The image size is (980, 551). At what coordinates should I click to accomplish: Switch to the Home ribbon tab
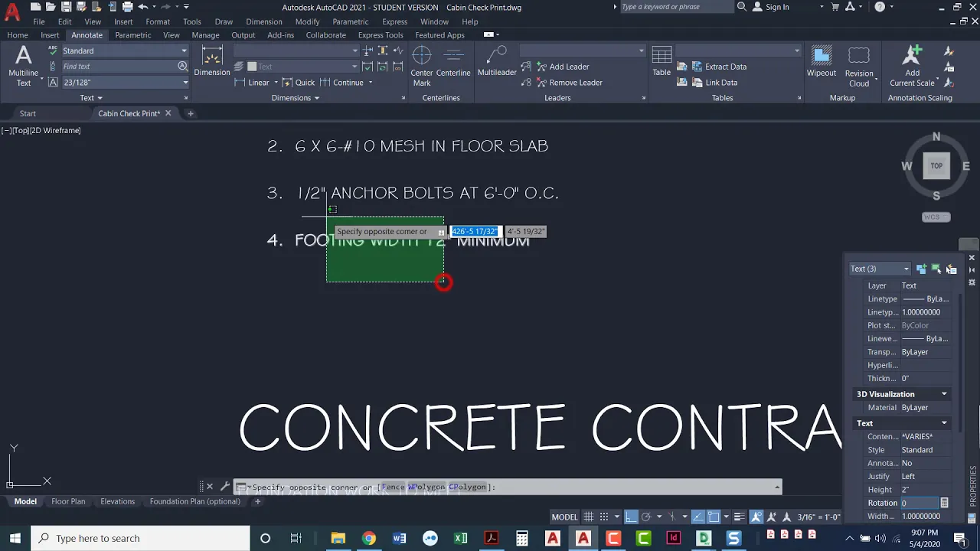18,35
